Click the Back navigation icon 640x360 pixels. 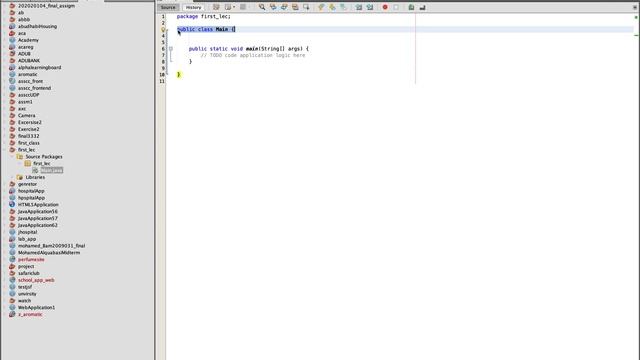click(227, 7)
